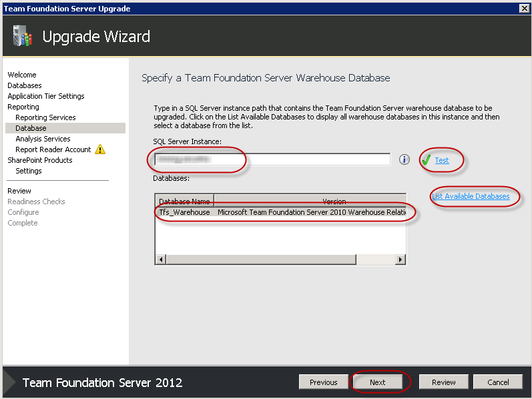This screenshot has height=399, width=532.
Task: Click the Database Name column header
Action: click(184, 200)
